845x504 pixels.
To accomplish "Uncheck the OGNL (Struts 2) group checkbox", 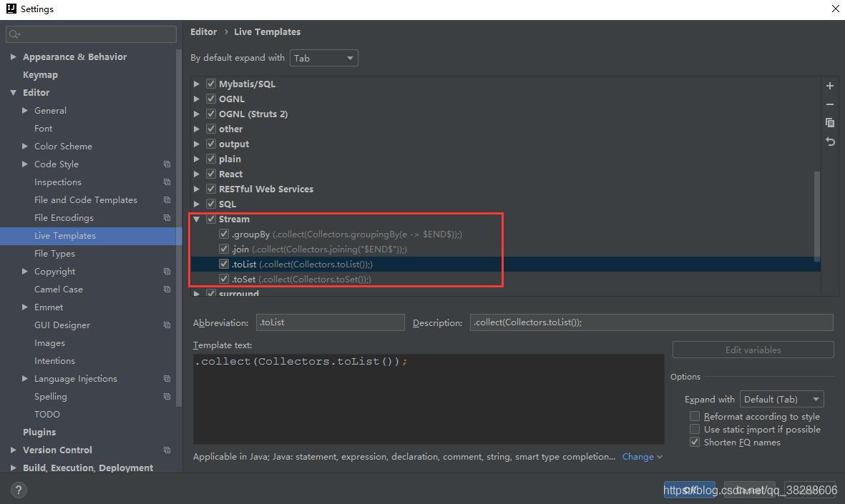I will (x=211, y=114).
